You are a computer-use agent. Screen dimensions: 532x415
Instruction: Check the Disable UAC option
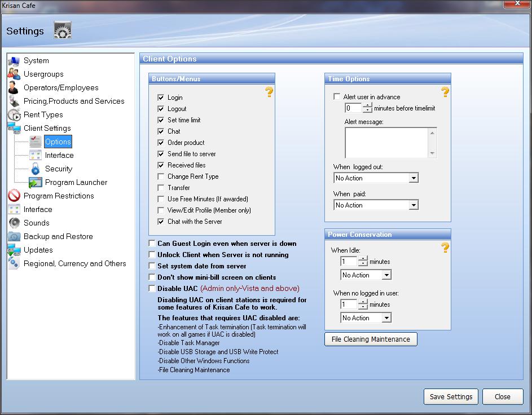(152, 288)
